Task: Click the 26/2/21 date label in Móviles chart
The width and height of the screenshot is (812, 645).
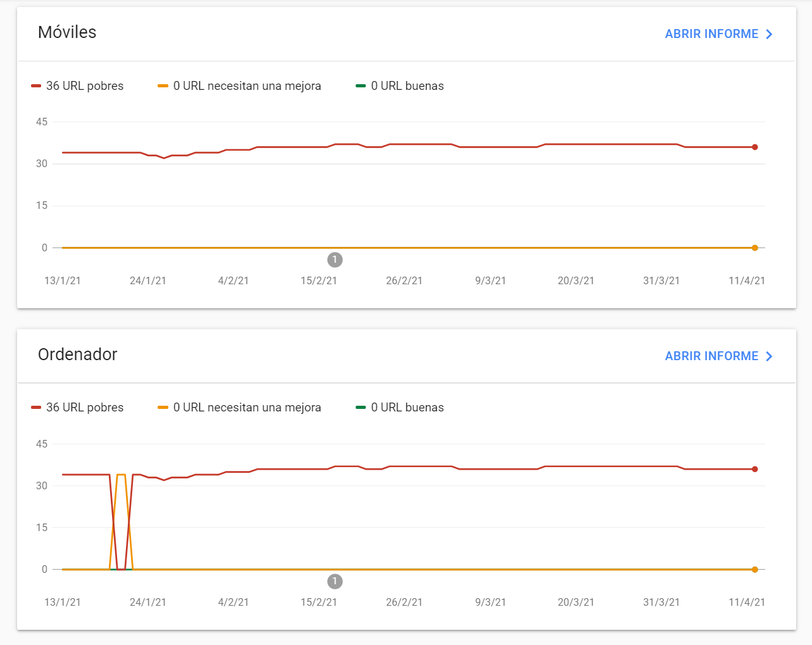Action: [x=404, y=280]
